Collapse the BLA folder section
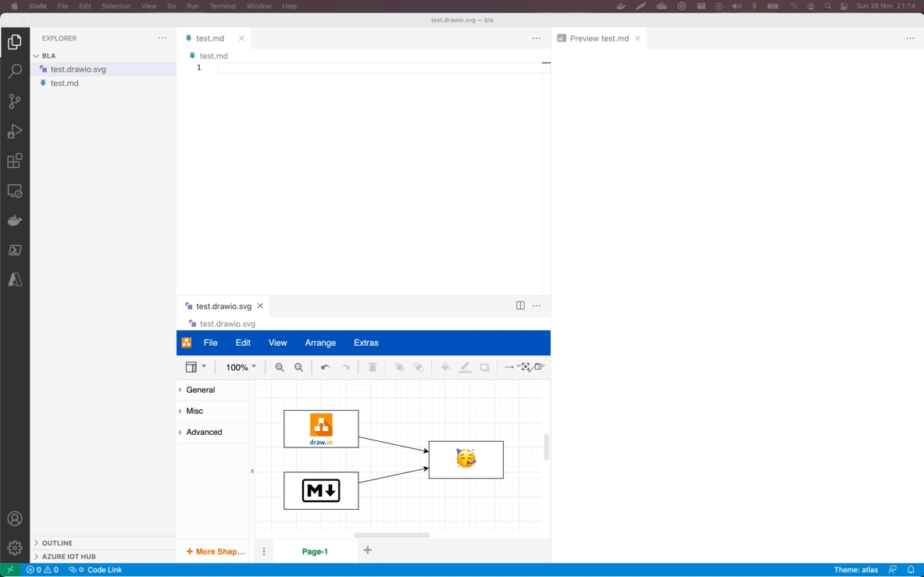924x577 pixels. click(x=103, y=56)
